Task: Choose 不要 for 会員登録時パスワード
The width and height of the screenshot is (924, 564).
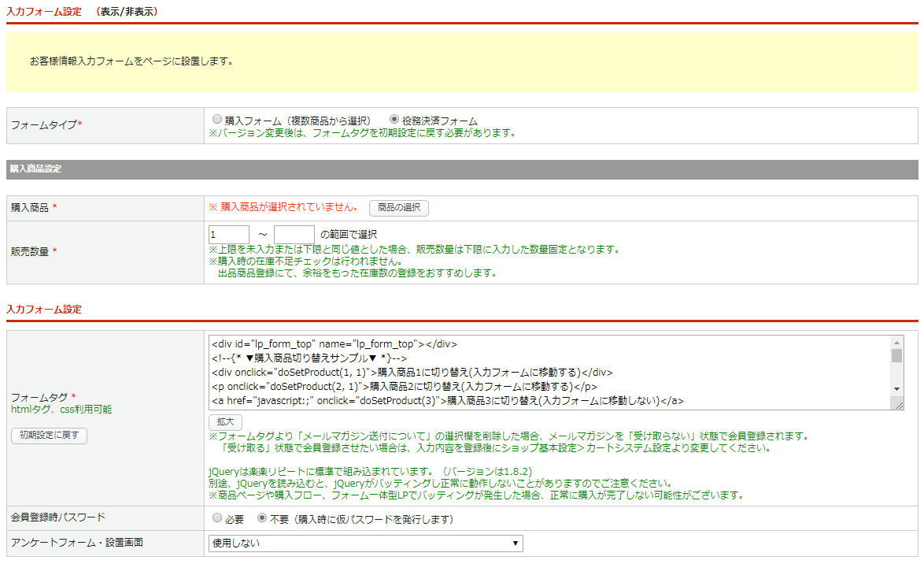Action: click(x=263, y=519)
